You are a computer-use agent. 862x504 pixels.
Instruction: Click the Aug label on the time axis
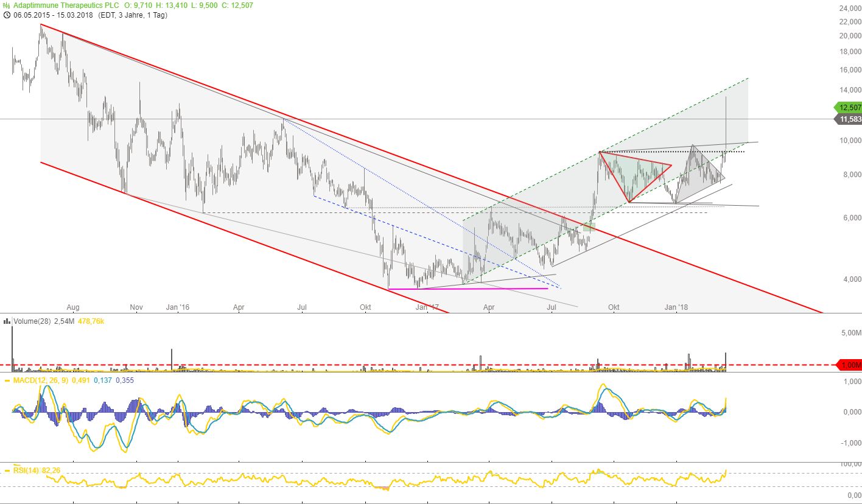click(72, 308)
